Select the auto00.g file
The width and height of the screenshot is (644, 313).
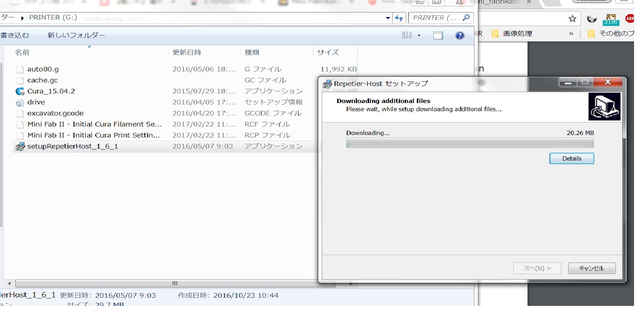(x=43, y=69)
